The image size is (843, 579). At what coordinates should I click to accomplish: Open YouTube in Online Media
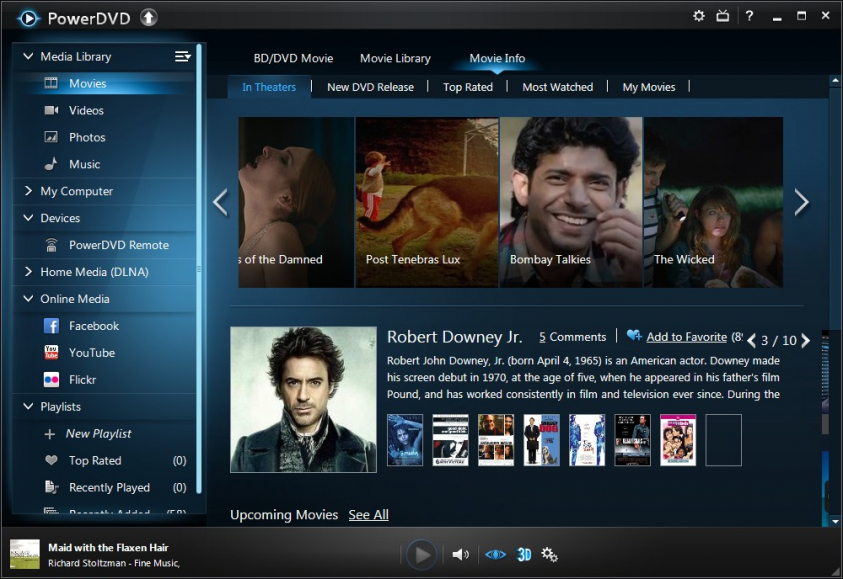coord(91,353)
